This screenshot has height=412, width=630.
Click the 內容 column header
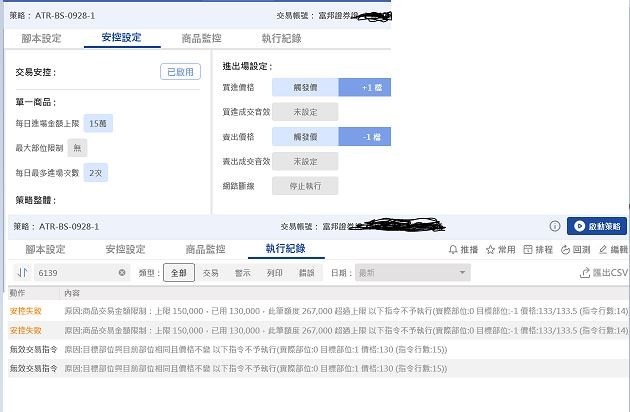click(72, 293)
